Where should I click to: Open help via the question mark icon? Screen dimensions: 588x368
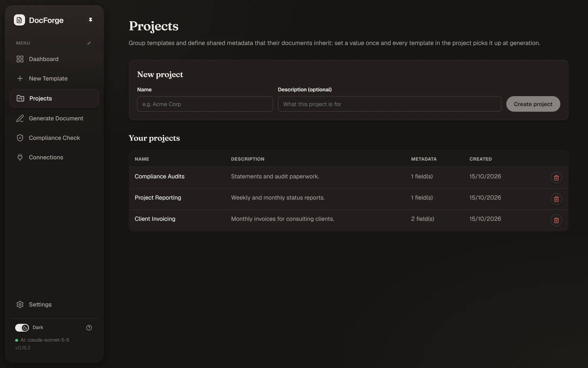89,328
